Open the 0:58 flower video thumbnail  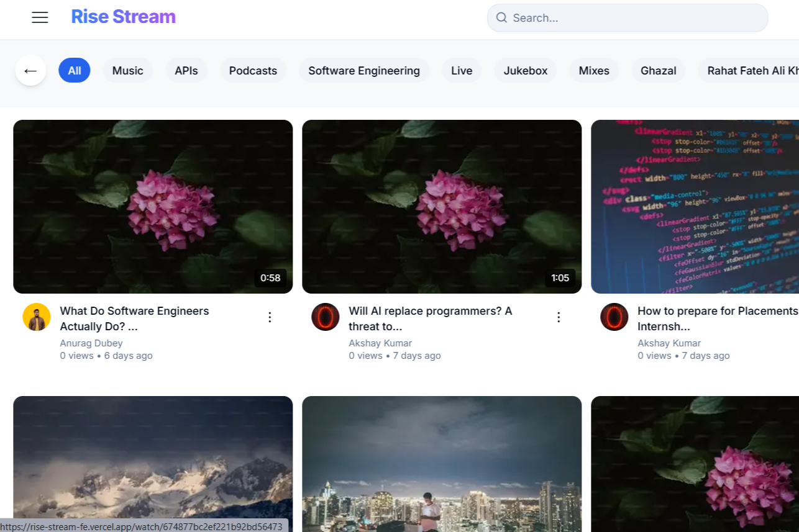coord(153,207)
